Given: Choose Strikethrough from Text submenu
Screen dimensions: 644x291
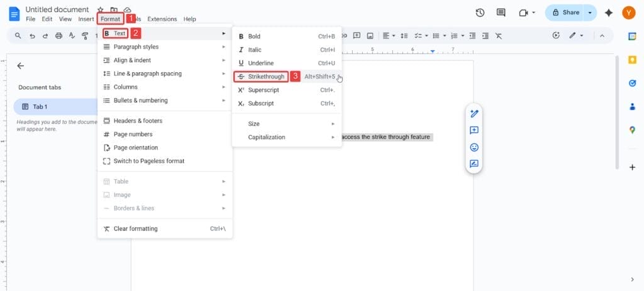Looking at the screenshot, I should click(287, 76).
